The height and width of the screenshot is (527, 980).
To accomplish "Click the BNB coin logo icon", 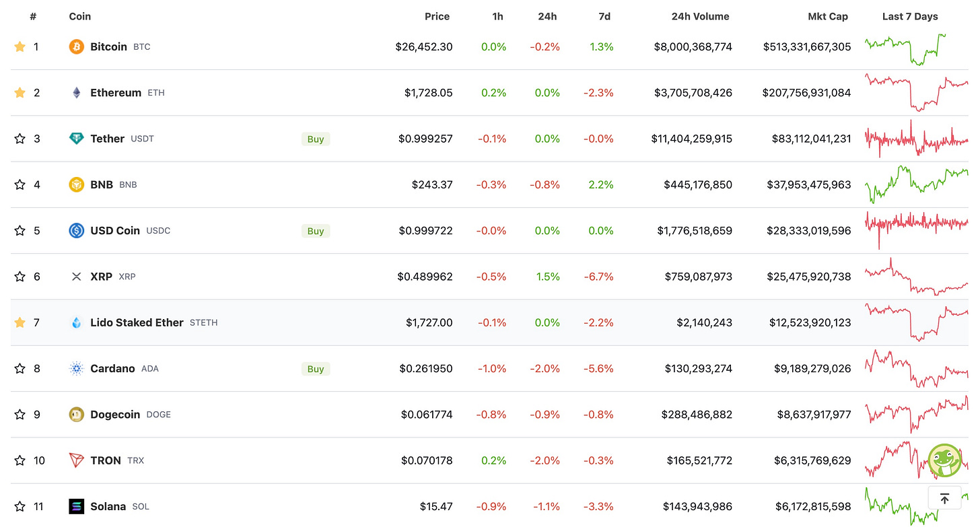I will pyautogui.click(x=77, y=184).
